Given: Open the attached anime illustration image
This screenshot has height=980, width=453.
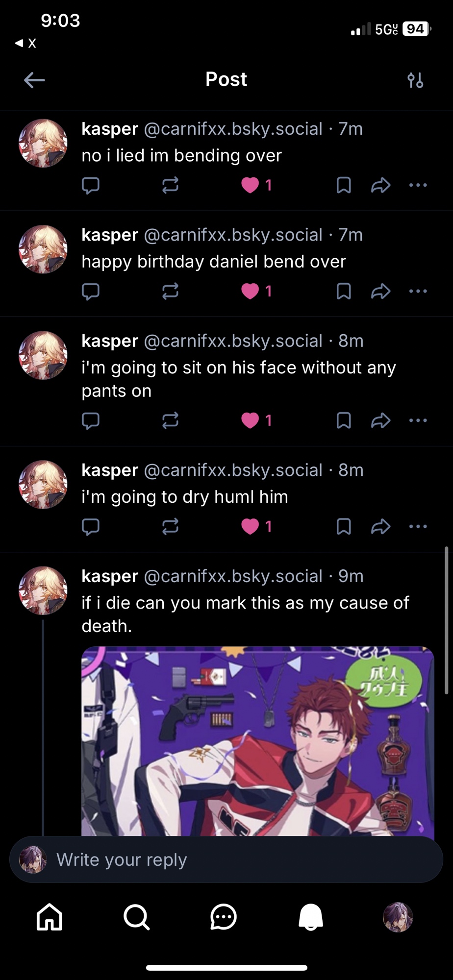Looking at the screenshot, I should [258, 740].
